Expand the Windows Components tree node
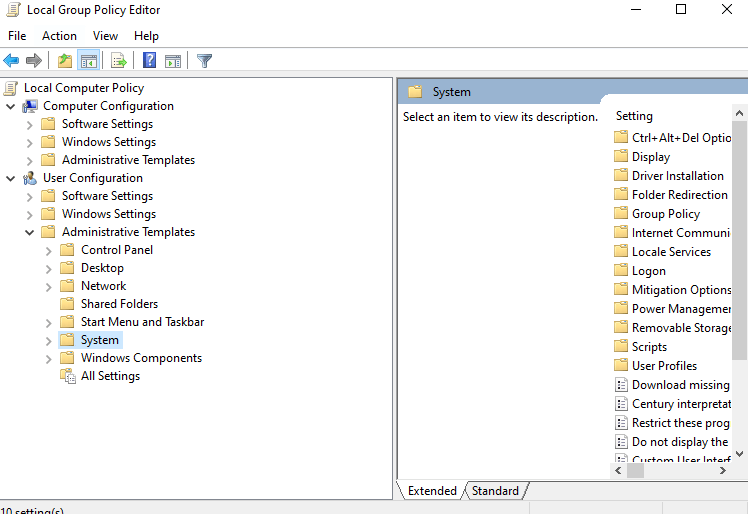The width and height of the screenshot is (748, 514). click(49, 358)
